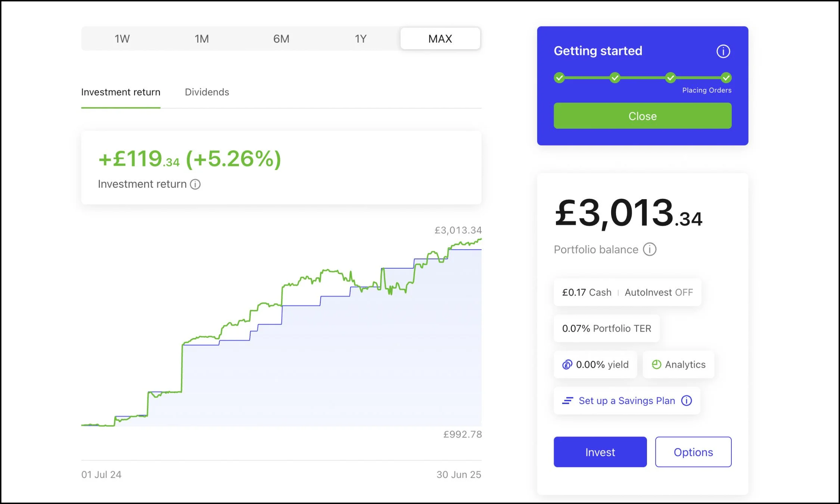
Task: Click the Getting started info icon
Action: pyautogui.click(x=723, y=51)
